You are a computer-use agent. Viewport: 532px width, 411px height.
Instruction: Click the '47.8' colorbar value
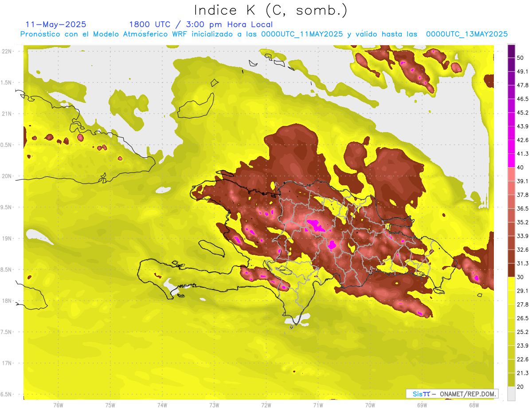click(523, 85)
